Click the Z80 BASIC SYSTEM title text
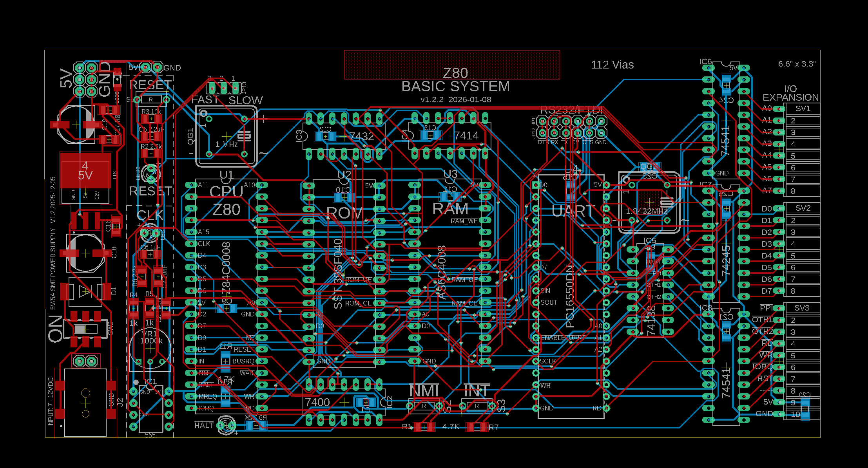The image size is (868, 468). (455, 87)
